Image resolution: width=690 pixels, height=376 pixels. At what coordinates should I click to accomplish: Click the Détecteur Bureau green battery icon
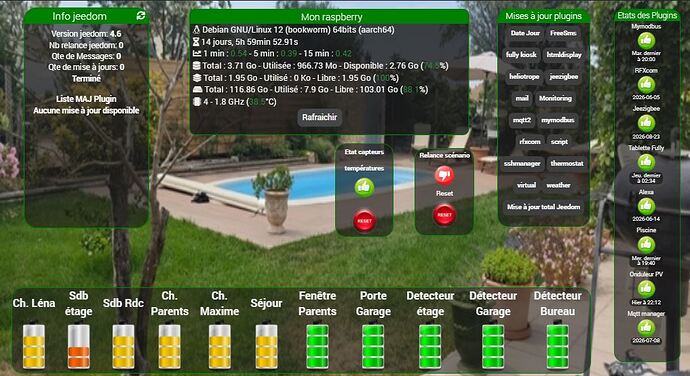coord(558,346)
